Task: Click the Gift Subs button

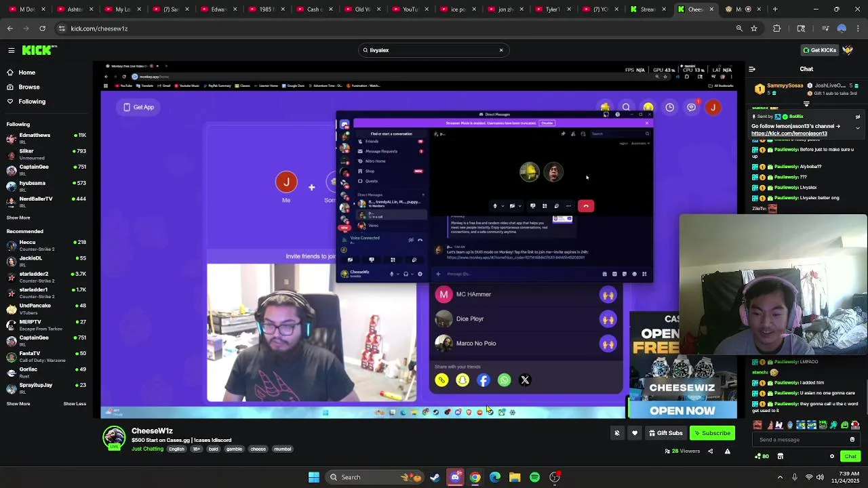Action: pos(665,433)
